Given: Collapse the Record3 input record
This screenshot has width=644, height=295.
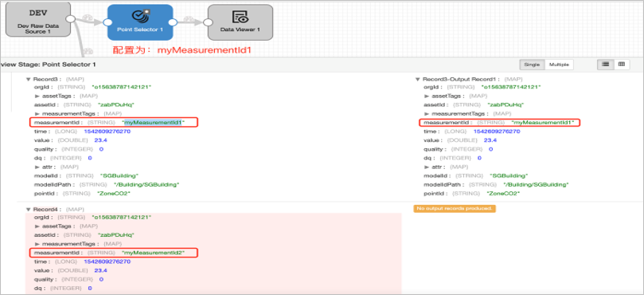Looking at the screenshot, I should coord(29,79).
